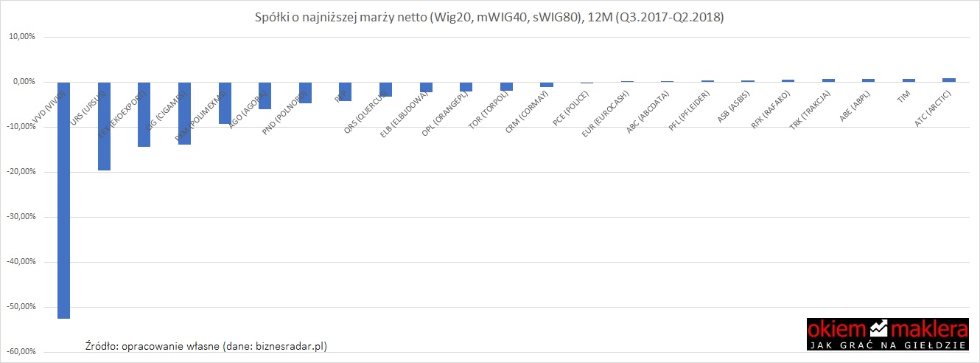980x363 pixels.
Task: Click the "JAK GRAĆ NA GIEŁDZIE" tagline
Action: [x=888, y=345]
